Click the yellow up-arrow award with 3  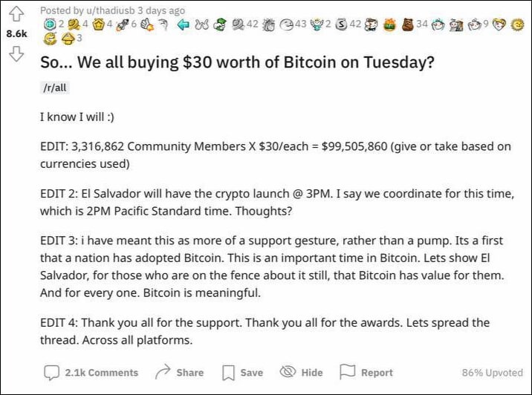point(68,39)
